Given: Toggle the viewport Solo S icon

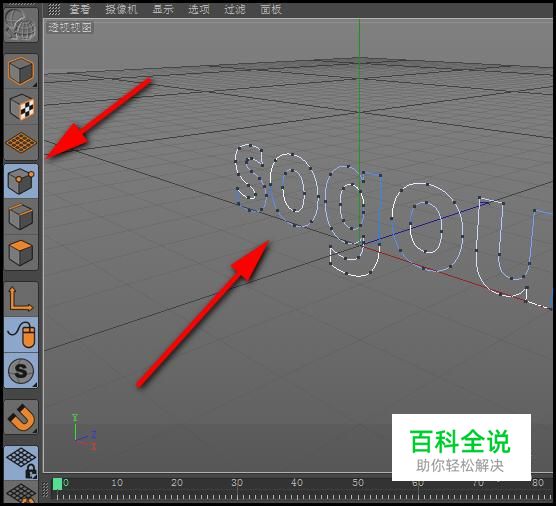Looking at the screenshot, I should click(x=21, y=371).
